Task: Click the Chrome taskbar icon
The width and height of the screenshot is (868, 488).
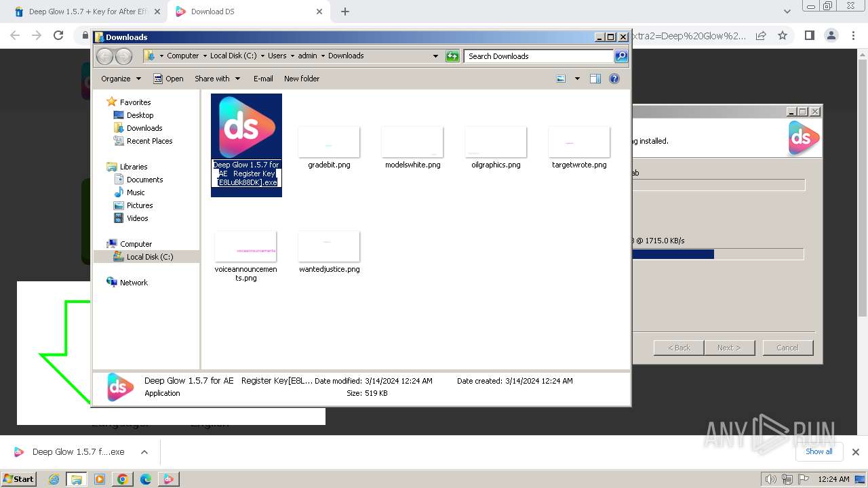Action: click(122, 479)
